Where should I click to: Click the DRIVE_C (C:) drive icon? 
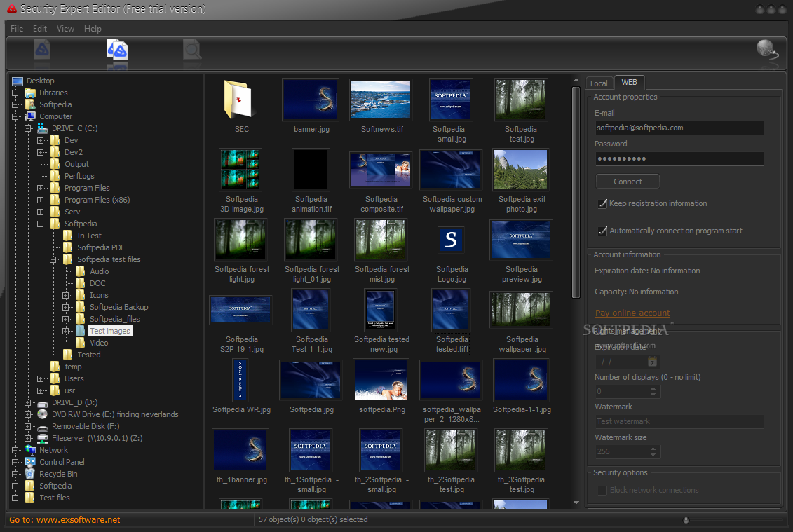43,128
